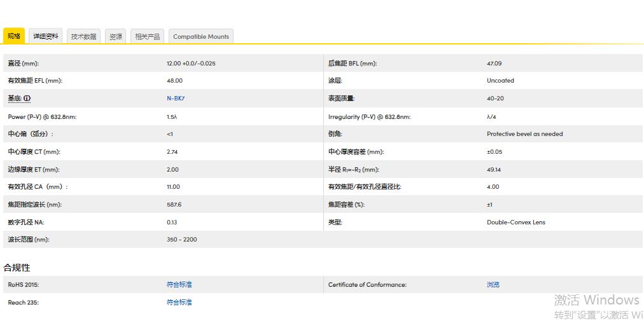
Task: Open the Compatible Mounts tab
Action: pos(200,37)
